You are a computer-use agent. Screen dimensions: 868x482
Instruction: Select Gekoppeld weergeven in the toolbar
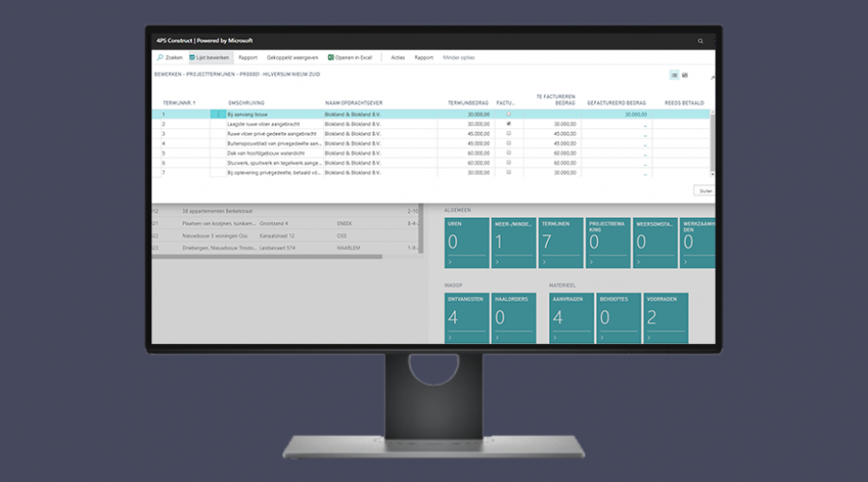tap(292, 58)
